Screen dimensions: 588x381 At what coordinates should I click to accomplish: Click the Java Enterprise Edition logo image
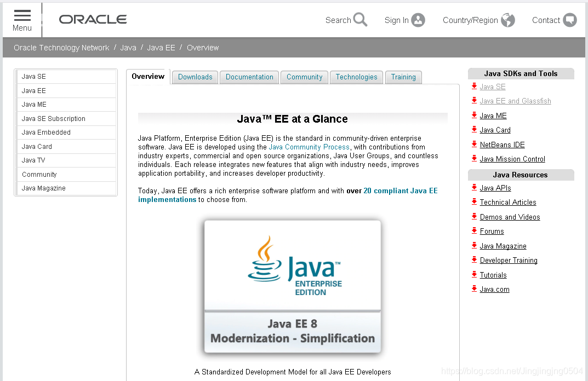tap(295, 265)
